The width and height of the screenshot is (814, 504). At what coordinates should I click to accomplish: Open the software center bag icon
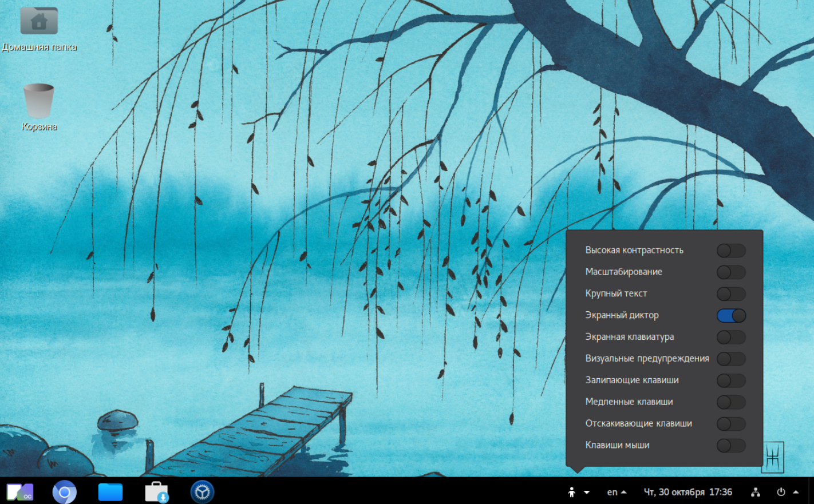[156, 492]
